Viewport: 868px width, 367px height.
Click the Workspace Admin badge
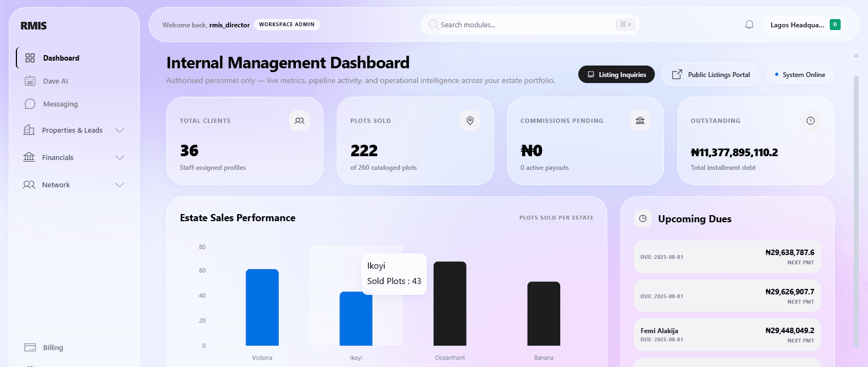[287, 25]
